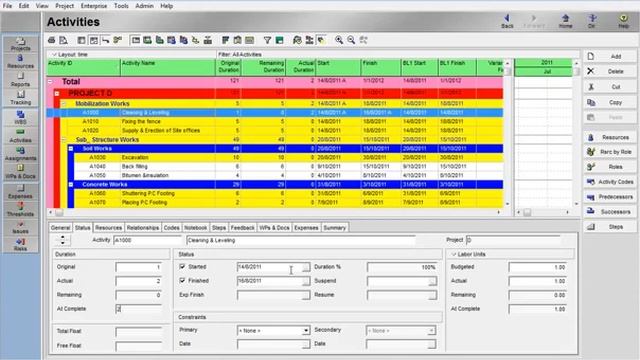Click the Print toolbar icon

click(51, 40)
